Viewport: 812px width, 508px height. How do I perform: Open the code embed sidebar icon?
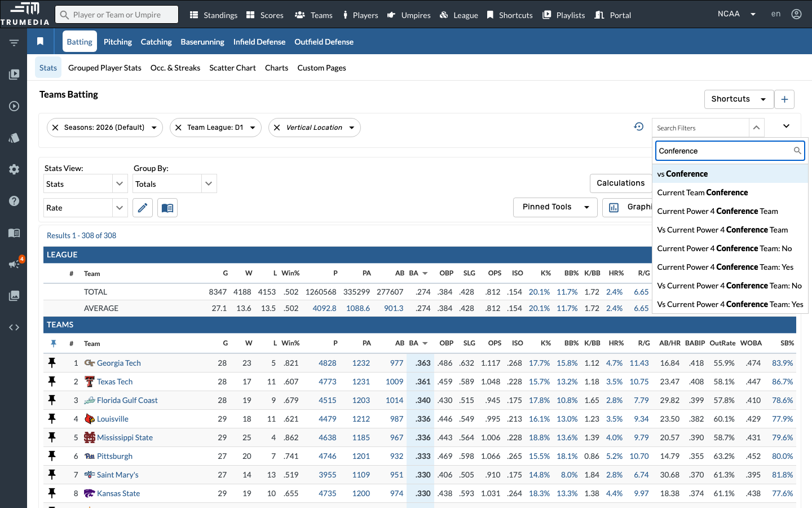coord(14,327)
